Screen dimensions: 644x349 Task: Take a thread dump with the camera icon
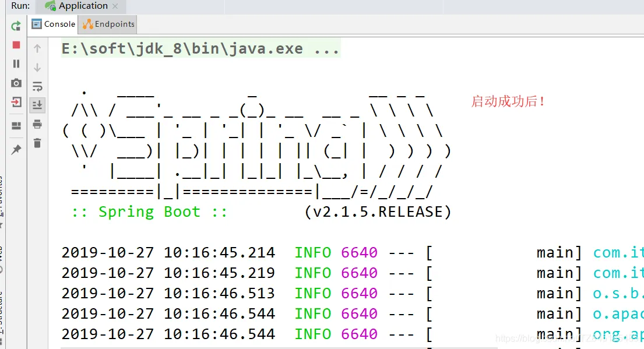click(x=16, y=83)
